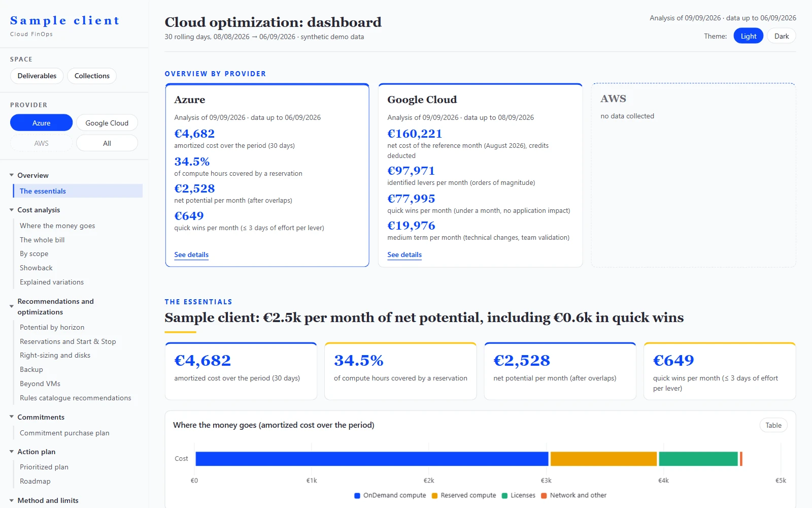
Task: Click the OnDemand compute legend swatch
Action: pos(357,496)
